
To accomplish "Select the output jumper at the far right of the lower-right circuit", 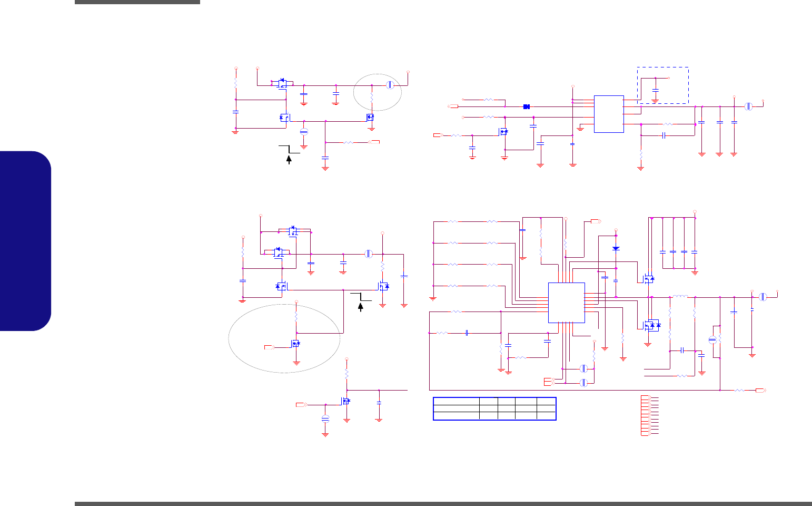I will click(x=763, y=297).
